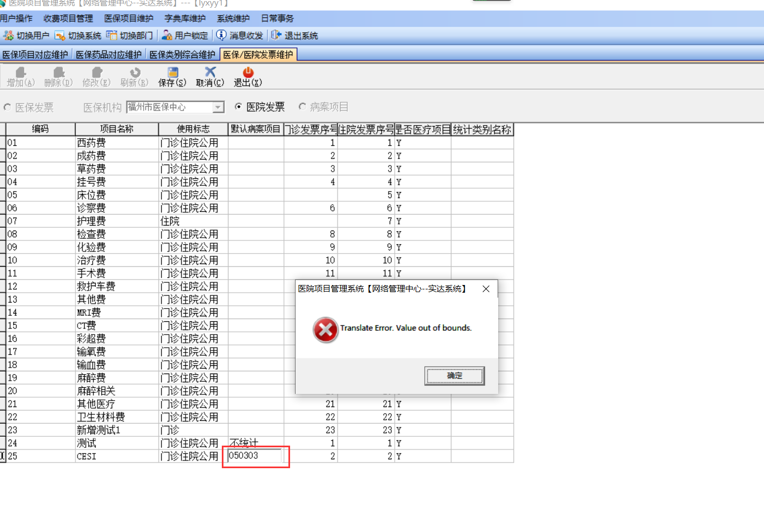Screen dimensions: 764x532
Task: Select the 麻醉相关 item name cell
Action: (117, 391)
